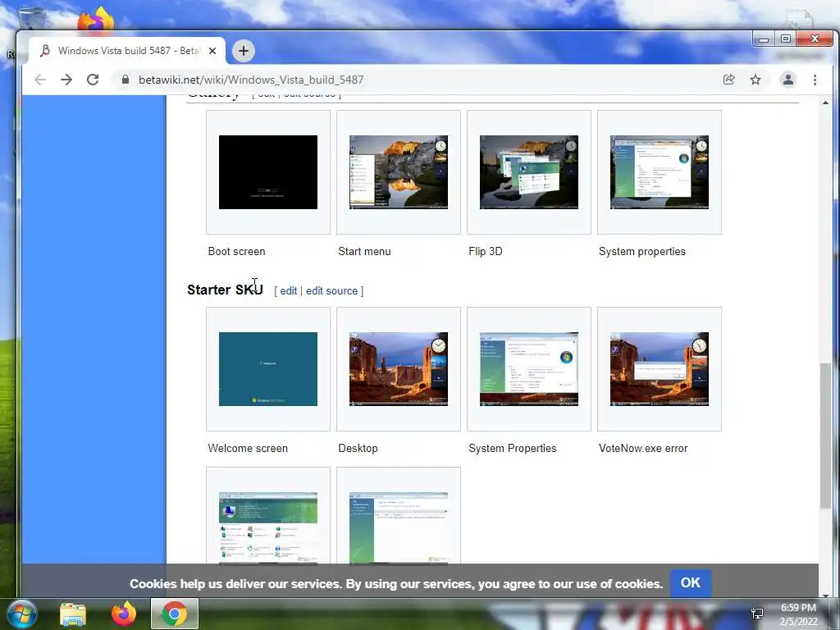
Task: Open the Welcome Center thumbnail in last row
Action: pos(268,527)
